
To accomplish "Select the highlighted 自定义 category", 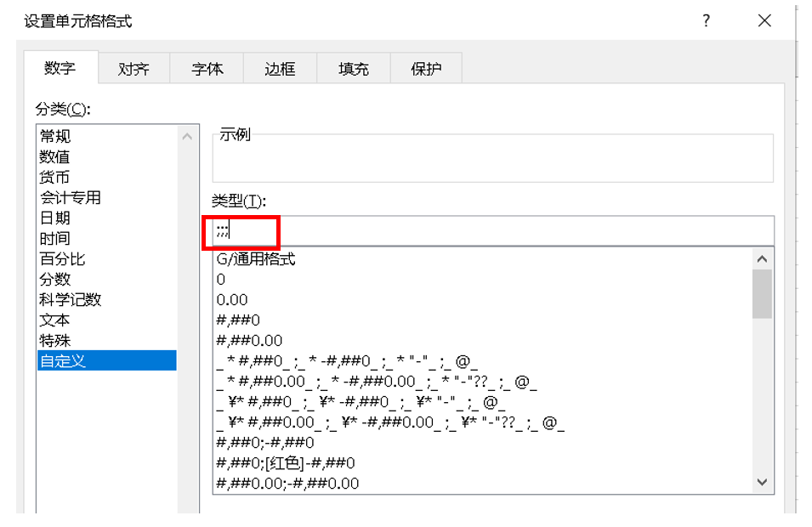I will (107, 360).
